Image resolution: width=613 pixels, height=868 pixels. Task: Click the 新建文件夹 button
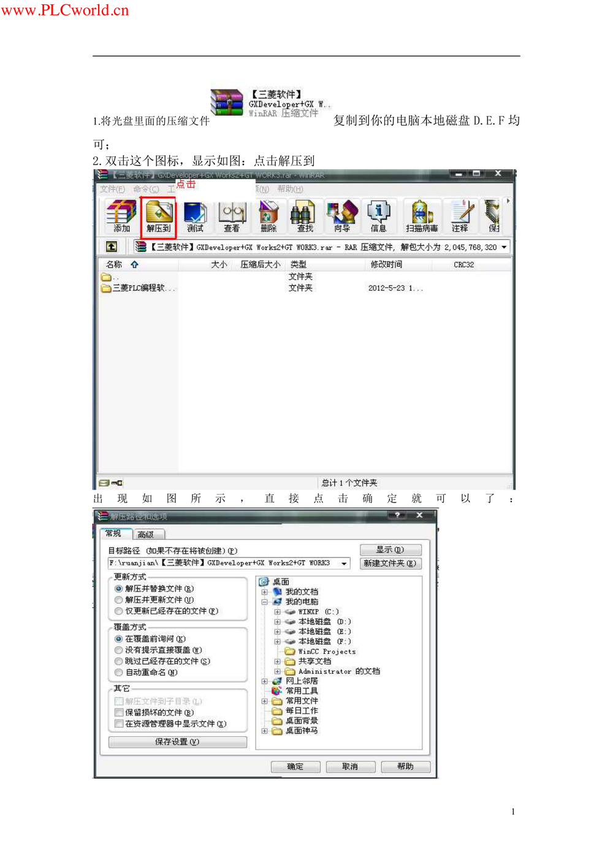pyautogui.click(x=390, y=563)
